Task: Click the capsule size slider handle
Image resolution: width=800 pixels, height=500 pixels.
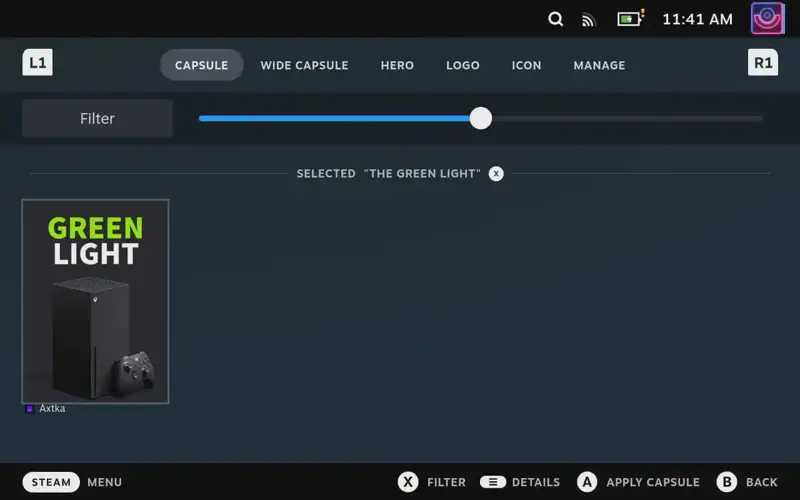Action: coord(481,118)
